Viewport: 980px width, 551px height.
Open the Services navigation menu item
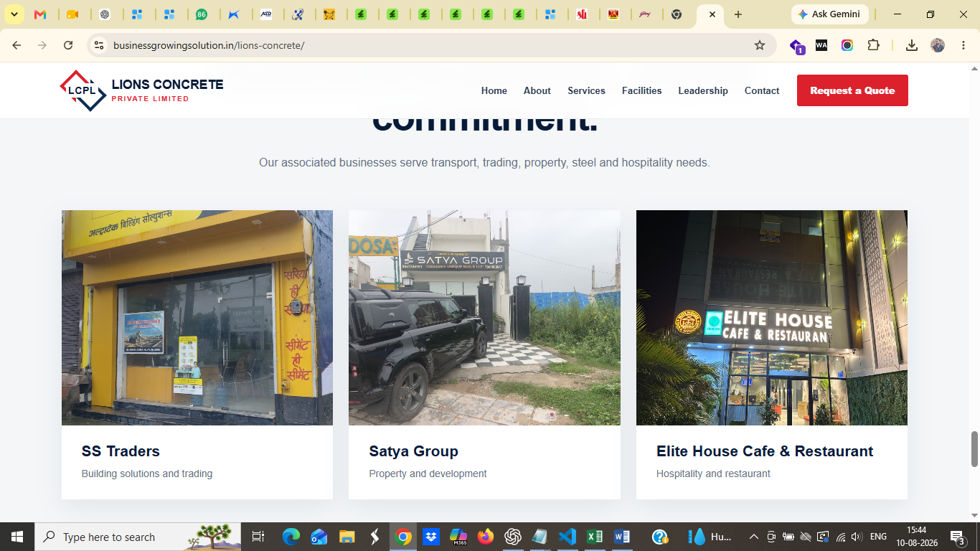point(586,90)
